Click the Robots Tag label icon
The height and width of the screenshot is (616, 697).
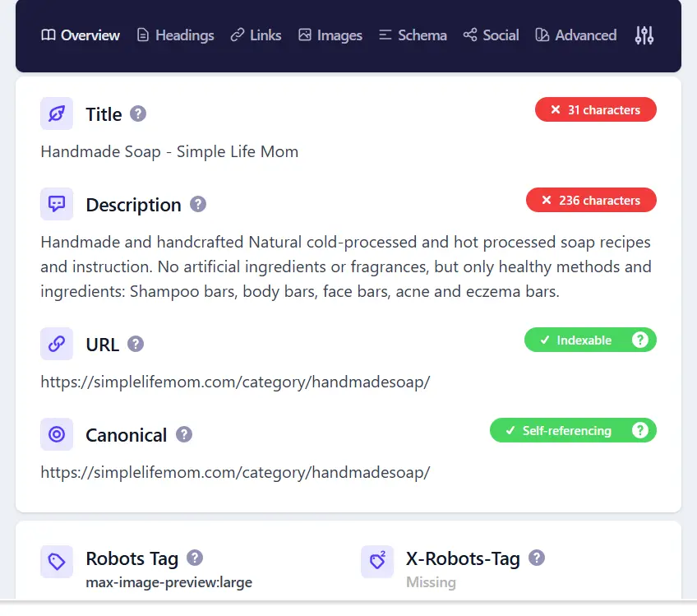[x=57, y=561]
